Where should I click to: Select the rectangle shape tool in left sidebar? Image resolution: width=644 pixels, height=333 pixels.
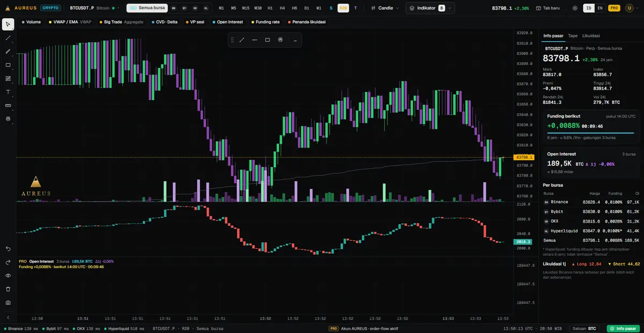pyautogui.click(x=8, y=65)
